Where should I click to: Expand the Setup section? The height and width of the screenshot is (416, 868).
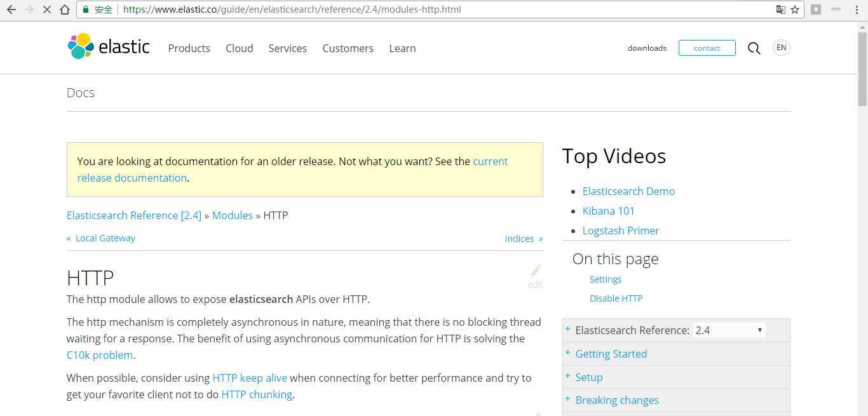click(x=568, y=377)
